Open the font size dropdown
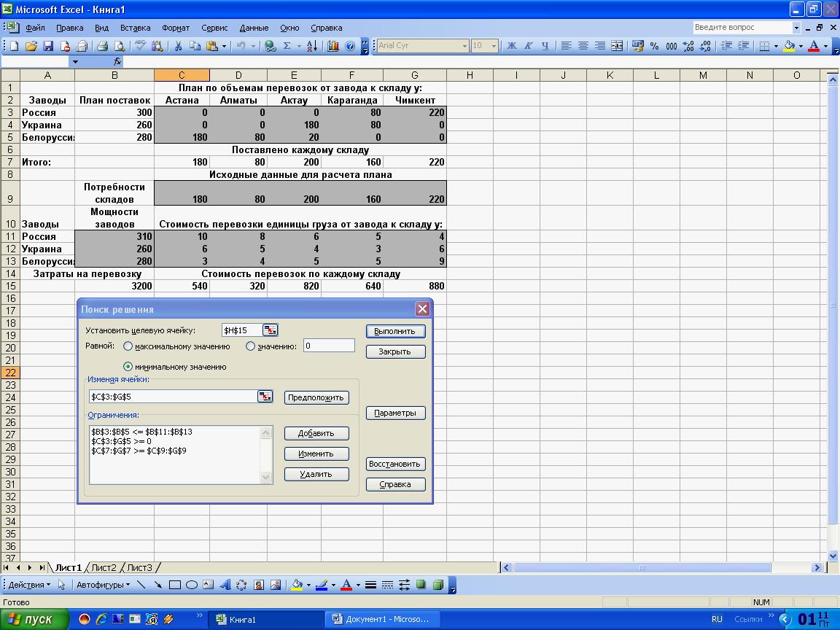The image size is (840, 630). click(494, 46)
